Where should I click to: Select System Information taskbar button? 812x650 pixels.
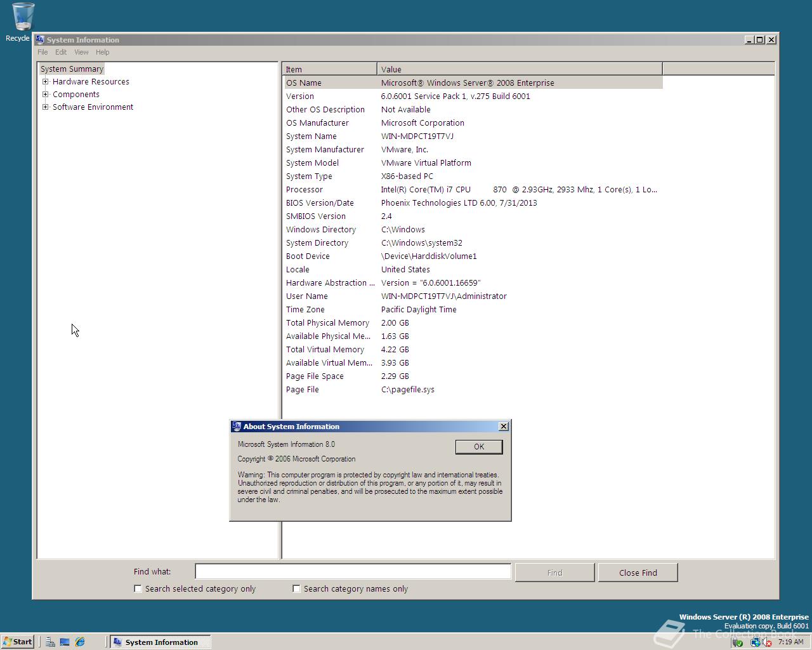[x=160, y=642]
